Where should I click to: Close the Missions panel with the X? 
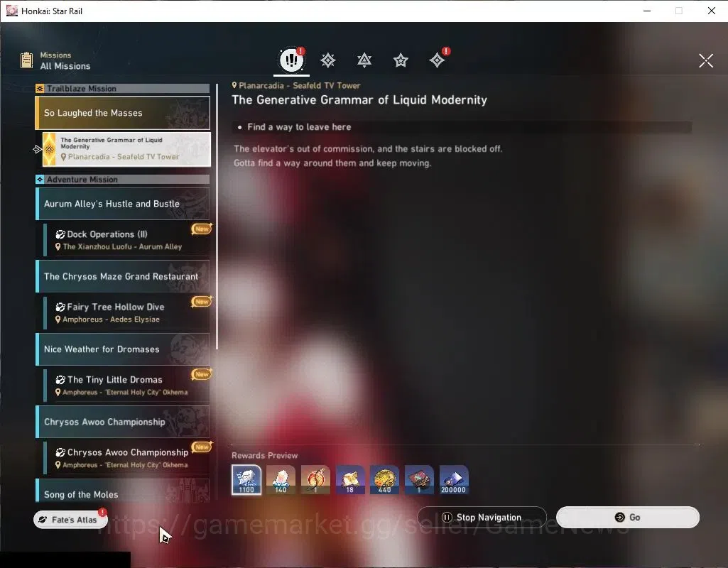706,60
